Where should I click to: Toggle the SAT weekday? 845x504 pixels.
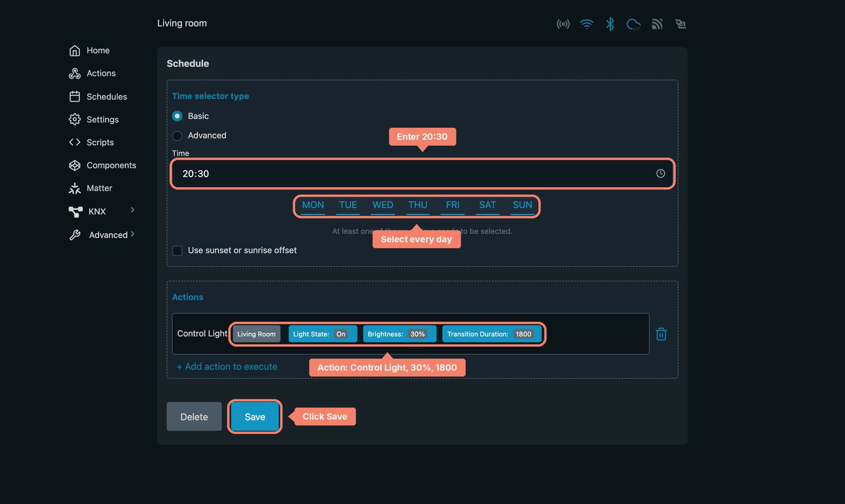pyautogui.click(x=487, y=205)
